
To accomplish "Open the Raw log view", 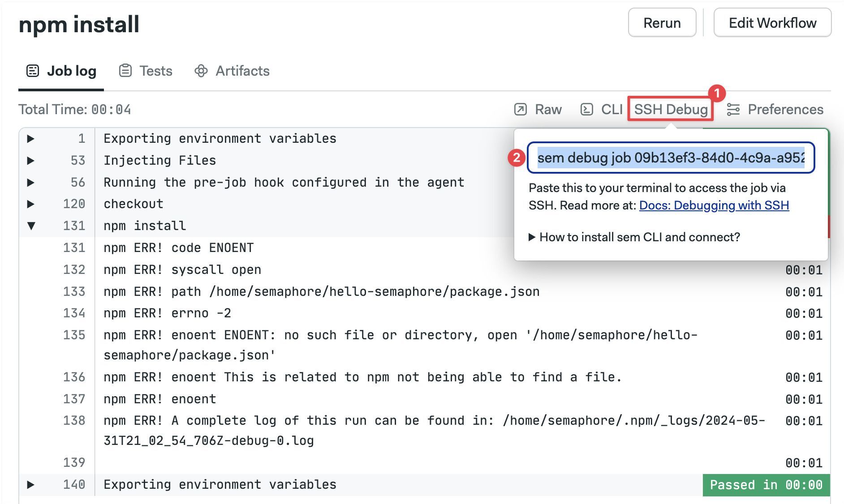I will pyautogui.click(x=538, y=109).
